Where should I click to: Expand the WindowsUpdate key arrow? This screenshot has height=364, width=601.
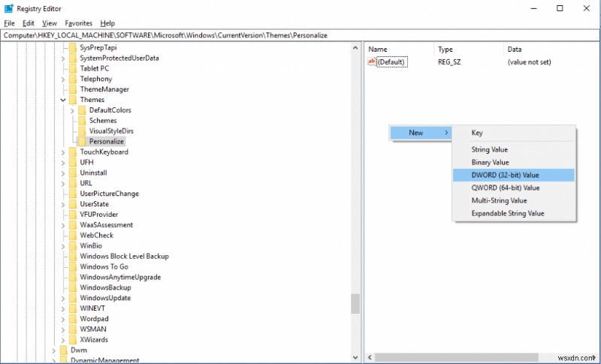tap(63, 298)
